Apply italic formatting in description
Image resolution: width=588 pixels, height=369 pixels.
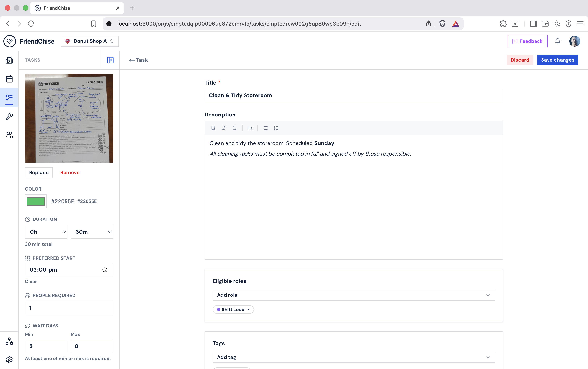pyautogui.click(x=224, y=128)
